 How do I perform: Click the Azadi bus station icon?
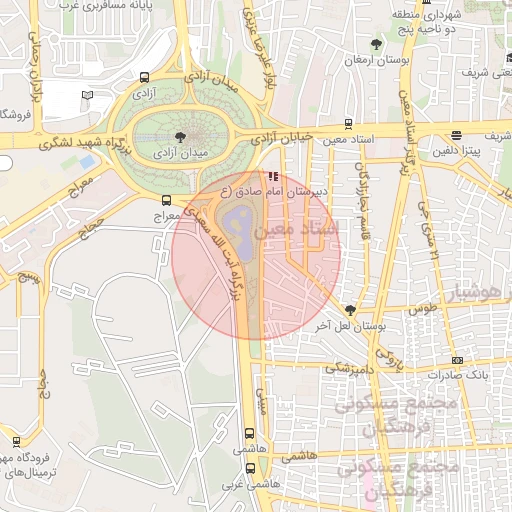point(144,78)
